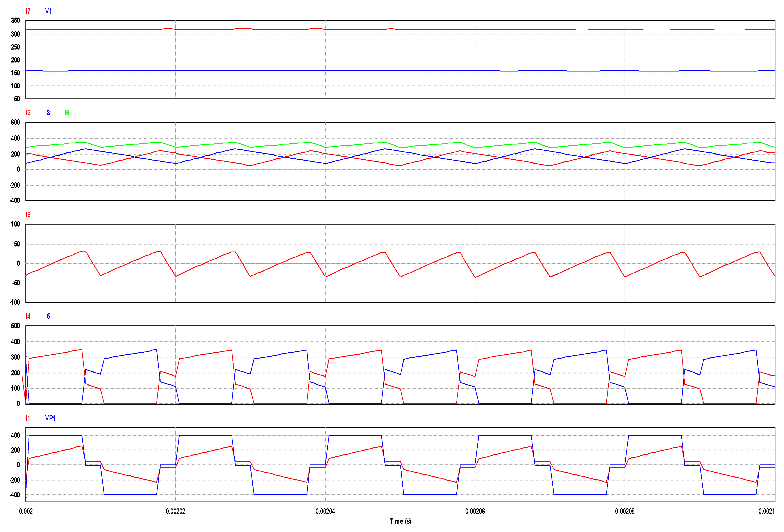Screen dimensions: 784x532
Task: Click the green I6 legend label
Action: point(67,113)
